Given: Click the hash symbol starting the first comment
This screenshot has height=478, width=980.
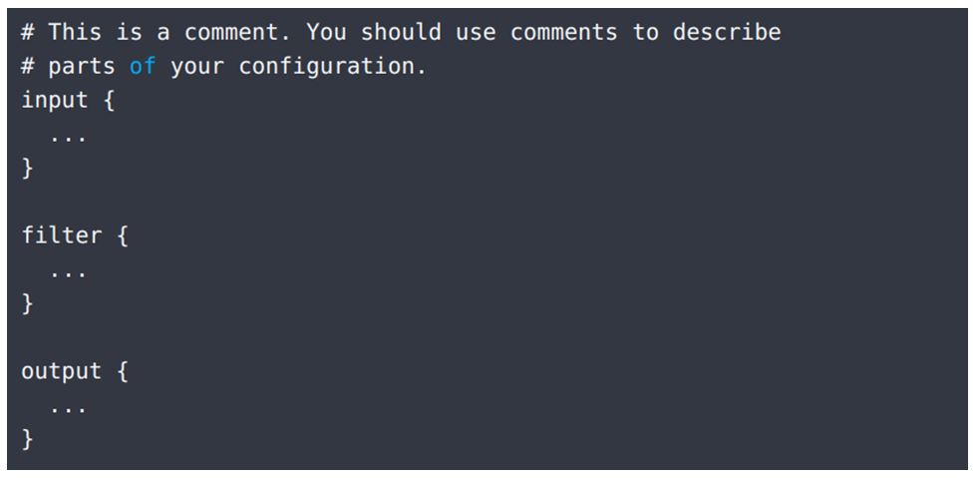Looking at the screenshot, I should [28, 32].
